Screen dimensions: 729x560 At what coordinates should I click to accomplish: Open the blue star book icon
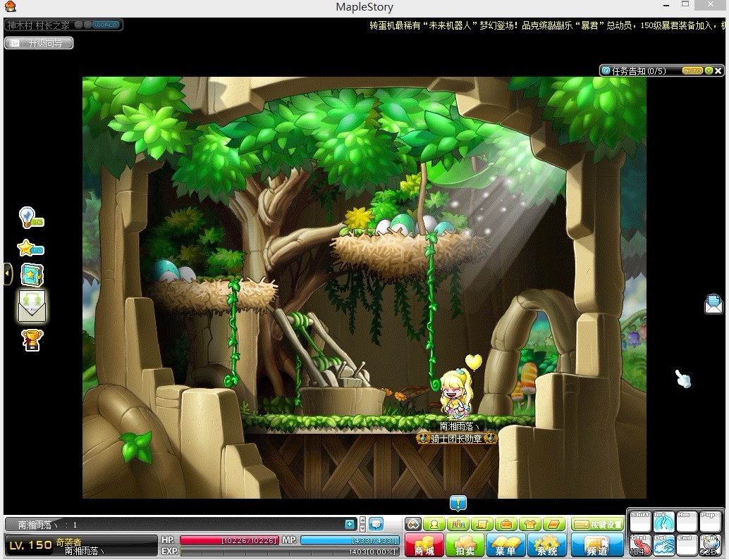pos(32,275)
